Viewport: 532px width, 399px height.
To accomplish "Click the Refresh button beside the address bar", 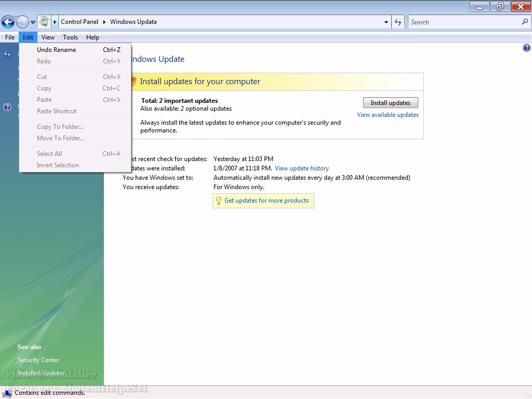I will (398, 22).
